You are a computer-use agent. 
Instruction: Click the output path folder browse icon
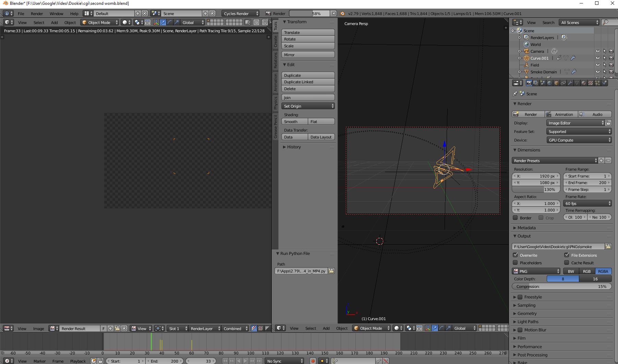(608, 246)
